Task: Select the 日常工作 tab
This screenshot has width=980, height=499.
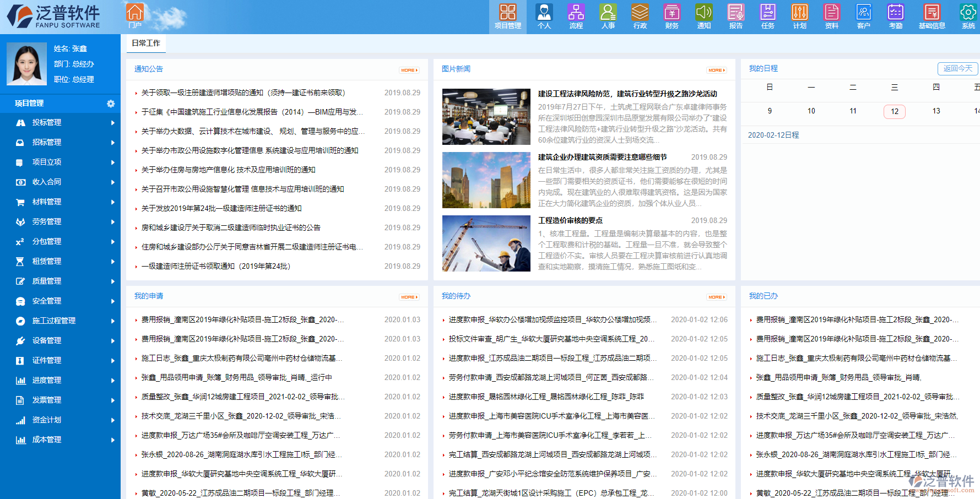Action: (146, 43)
